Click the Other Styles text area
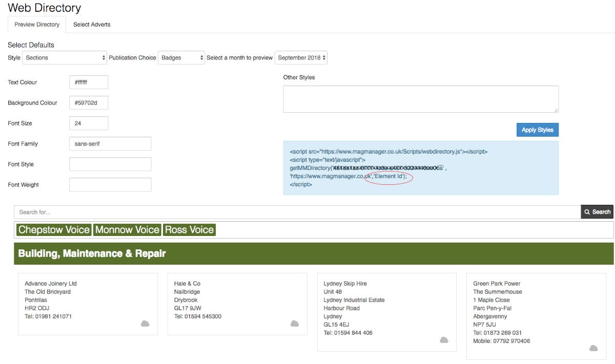 click(x=421, y=99)
